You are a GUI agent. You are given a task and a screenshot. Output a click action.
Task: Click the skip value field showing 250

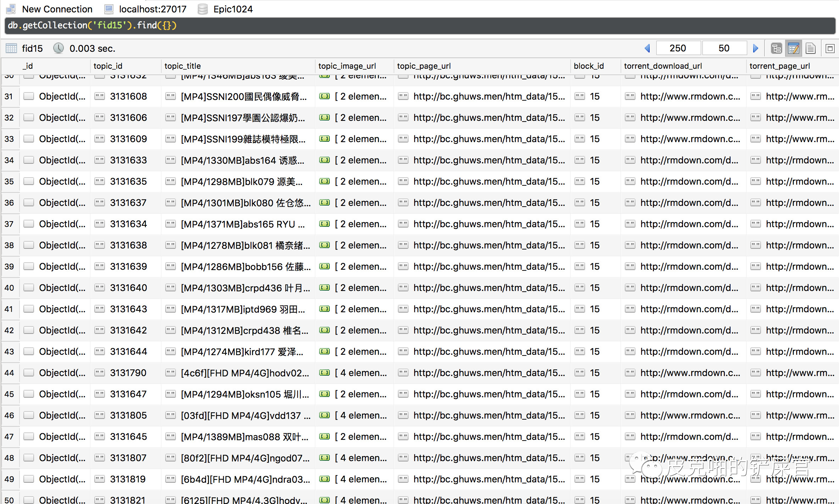click(x=678, y=48)
